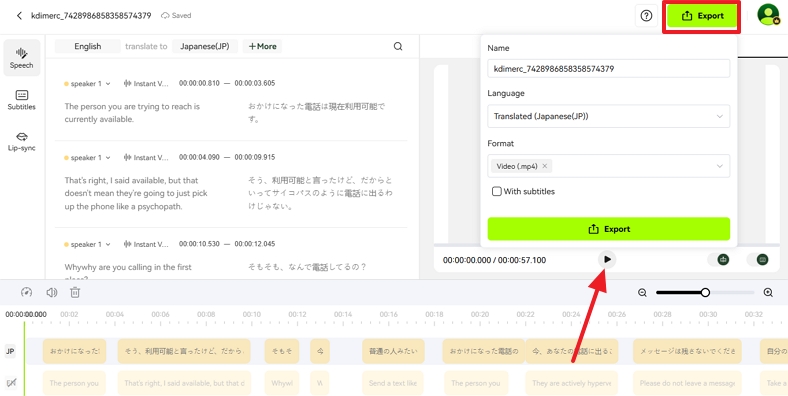Remove the Video (.mp4) format tag
Screen dimensions: 788x396
coord(544,166)
